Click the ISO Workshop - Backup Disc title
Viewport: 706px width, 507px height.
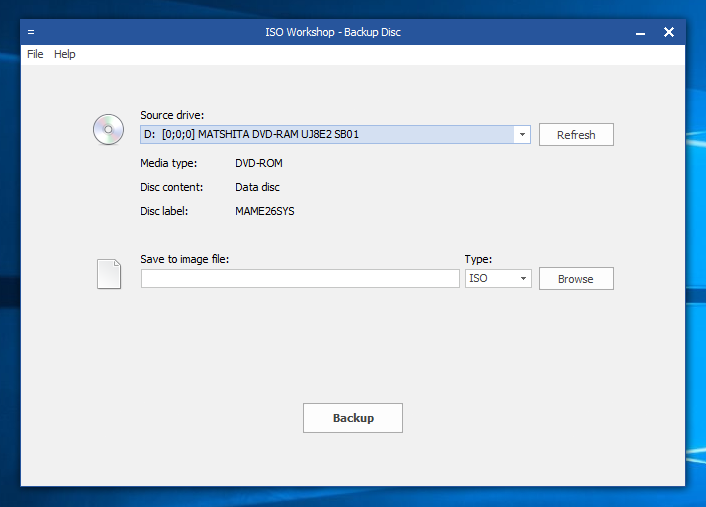(x=333, y=32)
